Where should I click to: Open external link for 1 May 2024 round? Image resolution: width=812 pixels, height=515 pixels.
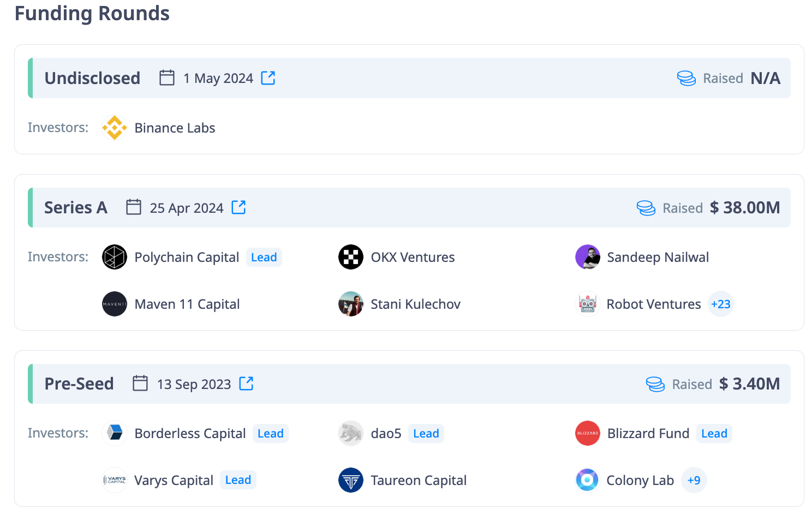(268, 78)
